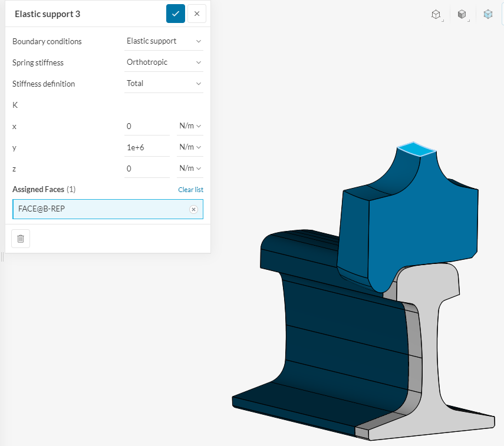Click the x stiffness value field
Screen dimensions: 504x446
coord(147,126)
